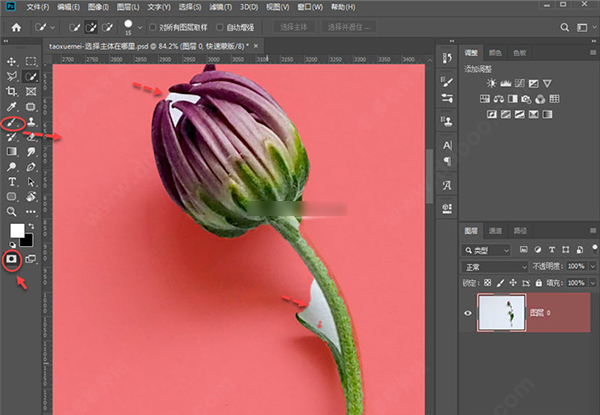Toggle lock all padlock icon
Viewport: 600px width, 415px height.
pyautogui.click(x=539, y=283)
